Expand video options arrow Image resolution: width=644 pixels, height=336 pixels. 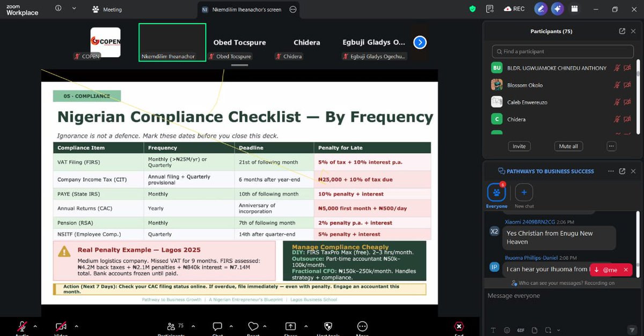pos(76,326)
